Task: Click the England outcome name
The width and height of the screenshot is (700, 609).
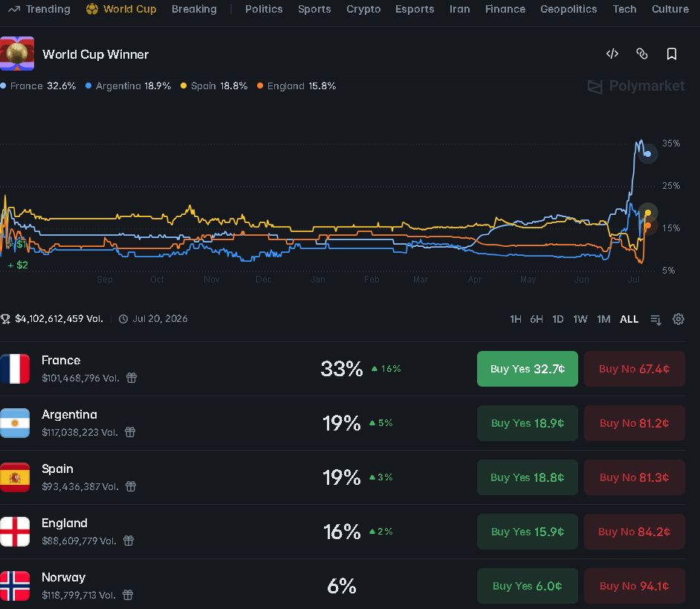Action: 65,523
